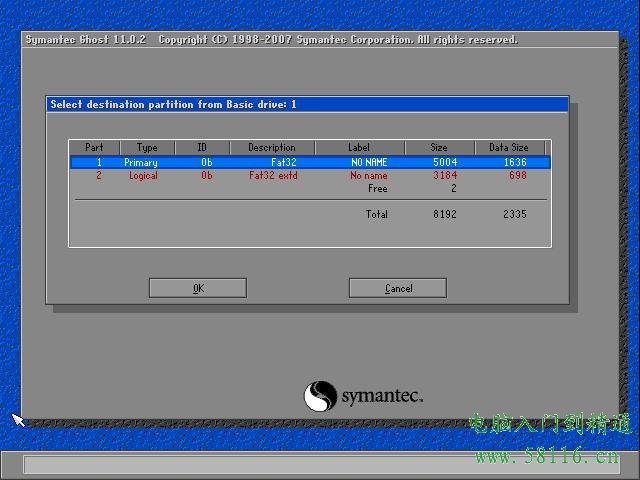Click the Label column header

coord(358,148)
